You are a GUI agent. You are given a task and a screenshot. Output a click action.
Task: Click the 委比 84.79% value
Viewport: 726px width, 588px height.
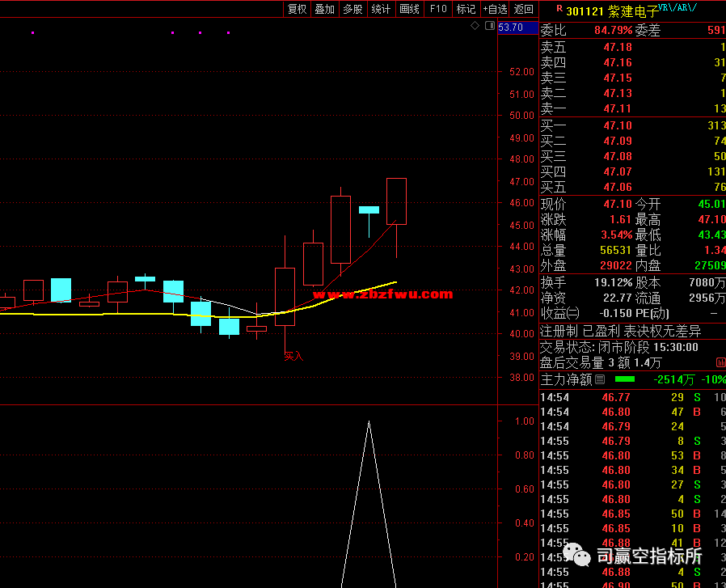(614, 31)
